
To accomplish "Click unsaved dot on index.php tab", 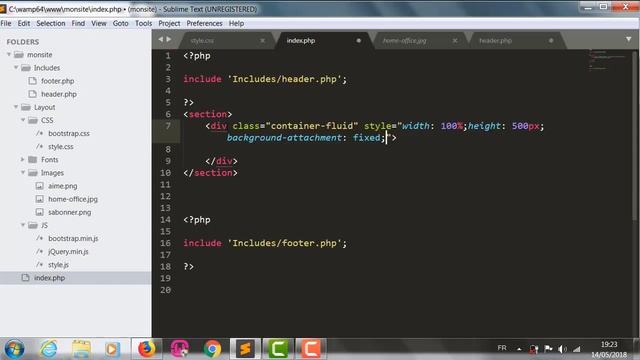I will (358, 40).
